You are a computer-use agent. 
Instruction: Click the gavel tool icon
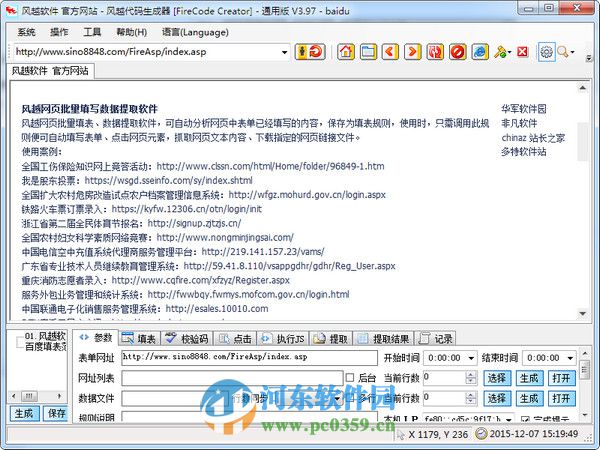pyautogui.click(x=500, y=52)
